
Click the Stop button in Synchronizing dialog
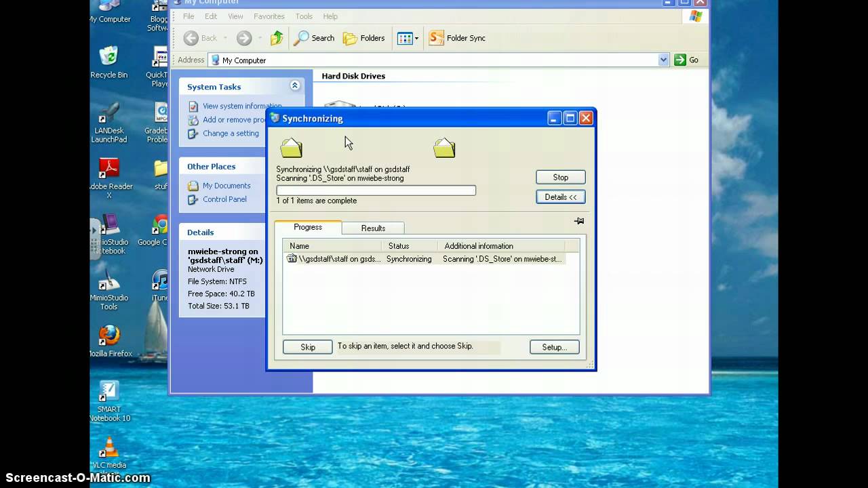pos(560,178)
